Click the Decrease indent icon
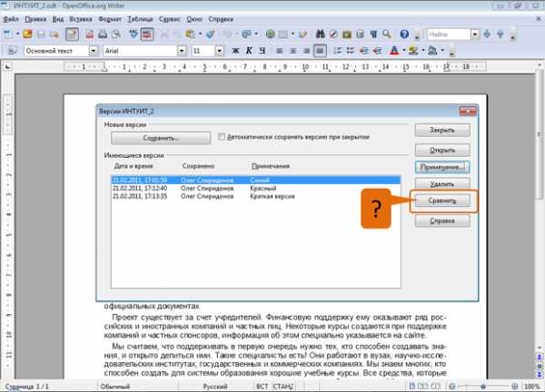This screenshot has width=545, height=392. coord(364,51)
